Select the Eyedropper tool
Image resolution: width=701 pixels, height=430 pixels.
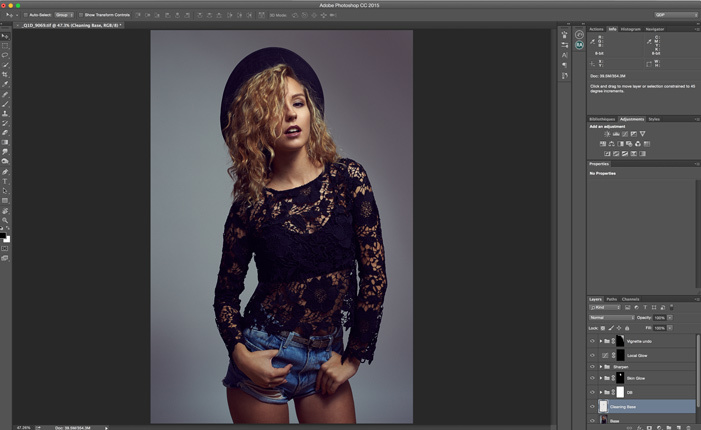click(x=5, y=84)
